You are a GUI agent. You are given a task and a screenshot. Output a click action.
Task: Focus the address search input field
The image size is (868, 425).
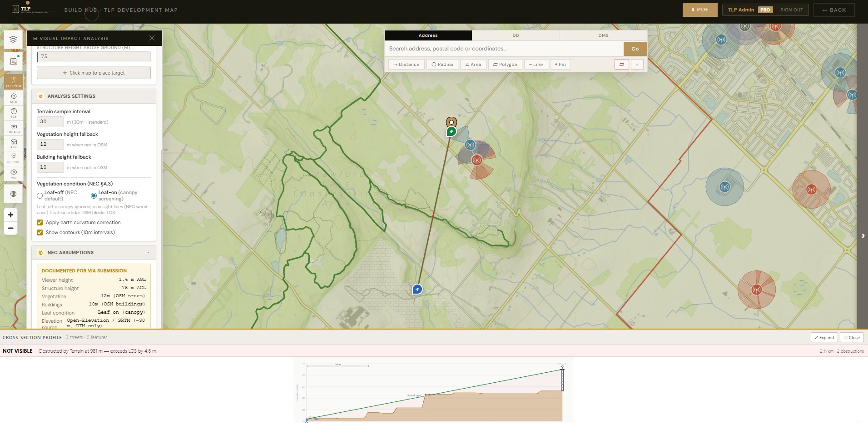(504, 49)
